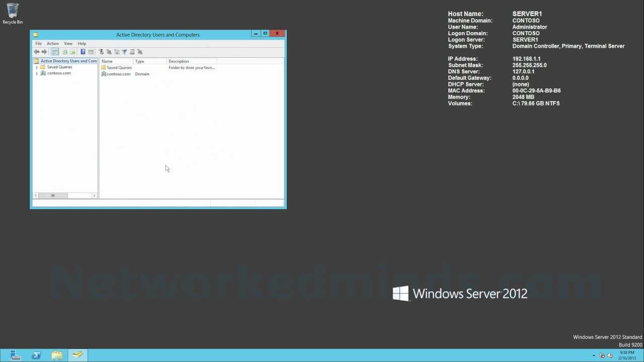Open the File menu

point(38,44)
